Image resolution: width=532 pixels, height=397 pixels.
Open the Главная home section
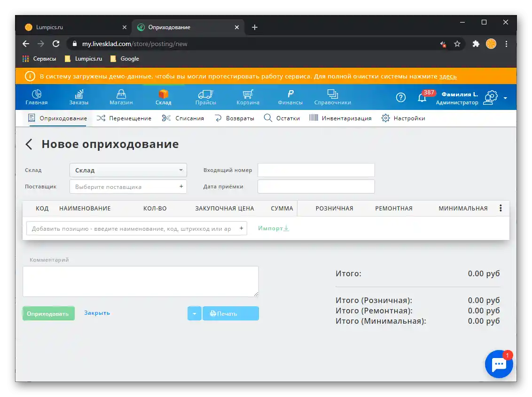[36, 97]
